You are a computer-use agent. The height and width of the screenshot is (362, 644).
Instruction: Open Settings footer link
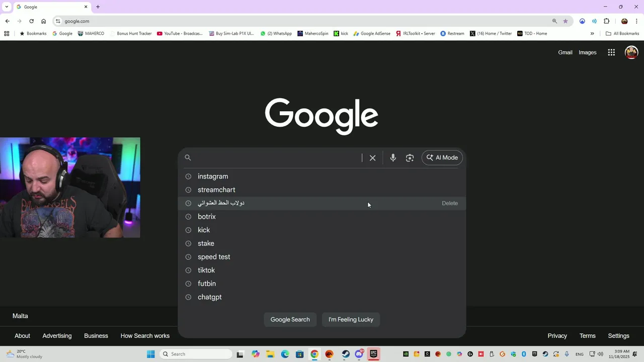coord(618,336)
